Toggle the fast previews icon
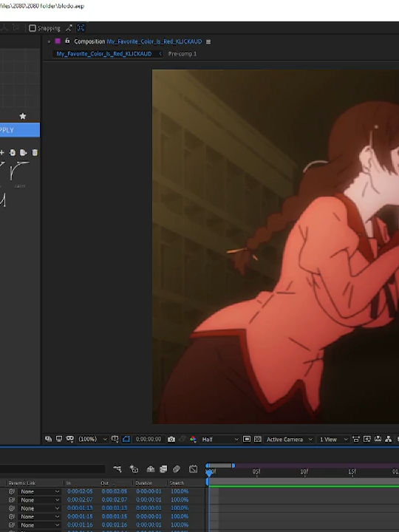 point(247,439)
